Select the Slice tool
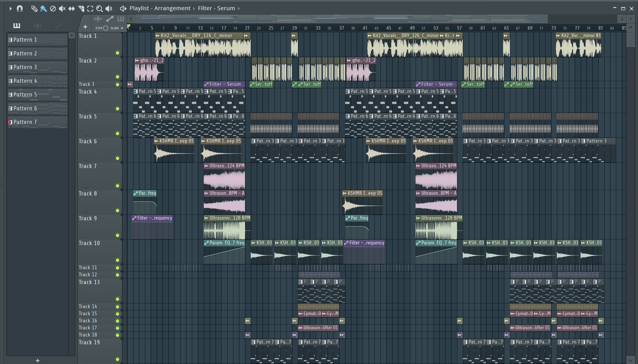This screenshot has width=638, height=364. [x=81, y=8]
